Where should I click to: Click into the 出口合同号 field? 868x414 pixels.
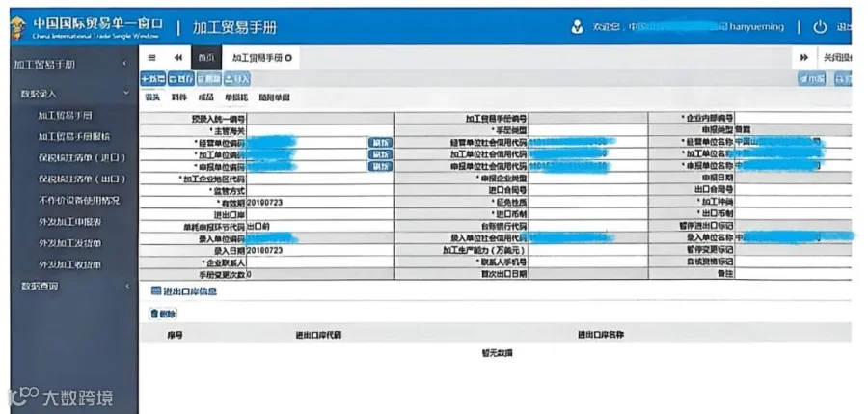[794, 189]
